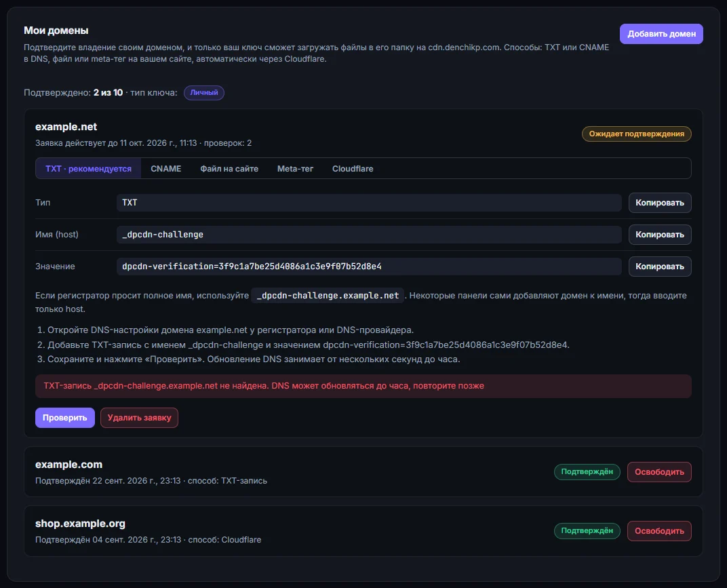Copy the dpcdn-verification value

click(660, 267)
